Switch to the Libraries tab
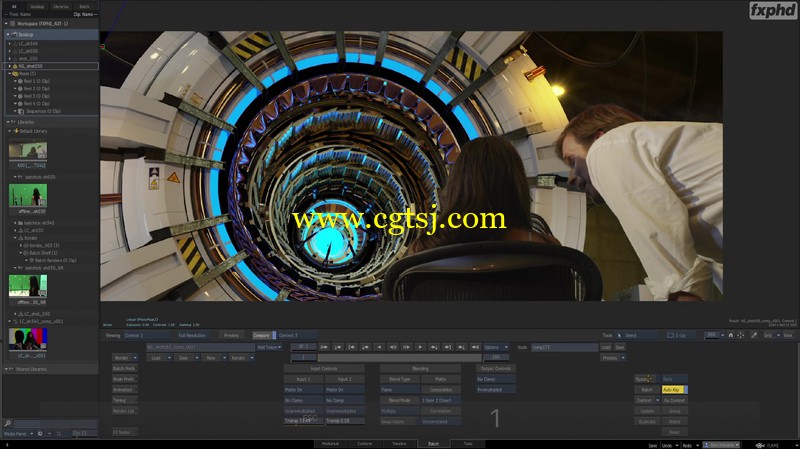This screenshot has width=800, height=449. (x=61, y=7)
